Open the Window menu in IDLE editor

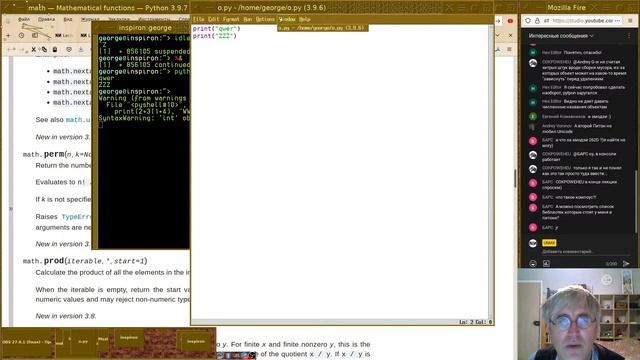[287, 19]
